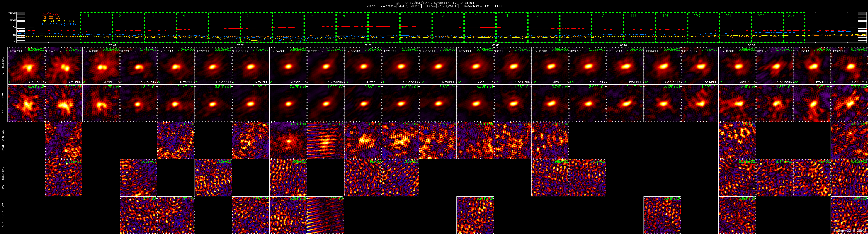Open the 50-100 keV image in 08:06:00 column
Screen dimensions: 868x234
(x=737, y=215)
